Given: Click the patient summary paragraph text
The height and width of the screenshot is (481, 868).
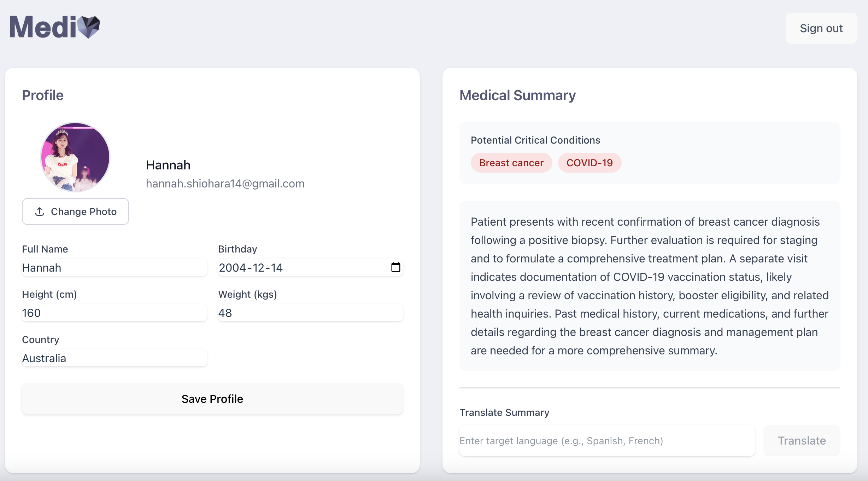Looking at the screenshot, I should coord(649,286).
